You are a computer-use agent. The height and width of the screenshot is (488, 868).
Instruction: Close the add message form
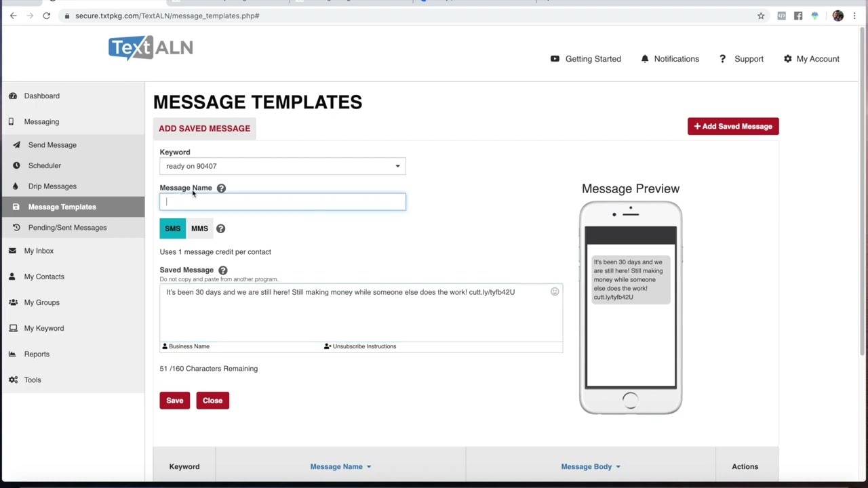212,401
